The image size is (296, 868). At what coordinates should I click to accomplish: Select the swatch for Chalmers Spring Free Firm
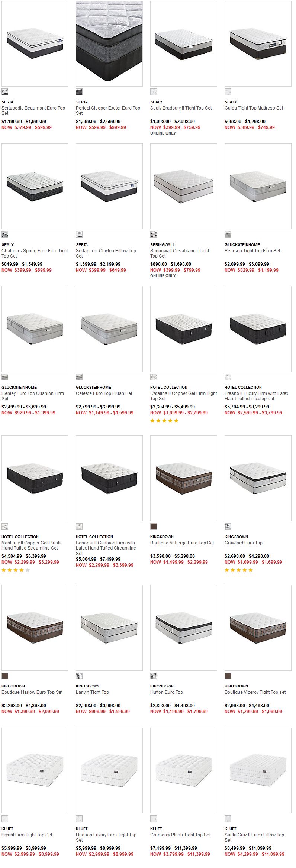(x=5, y=234)
